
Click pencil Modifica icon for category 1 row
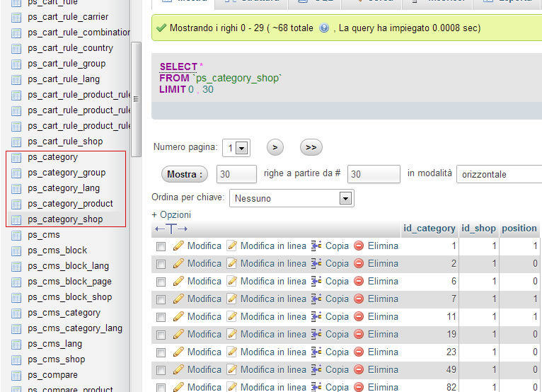[x=178, y=246]
